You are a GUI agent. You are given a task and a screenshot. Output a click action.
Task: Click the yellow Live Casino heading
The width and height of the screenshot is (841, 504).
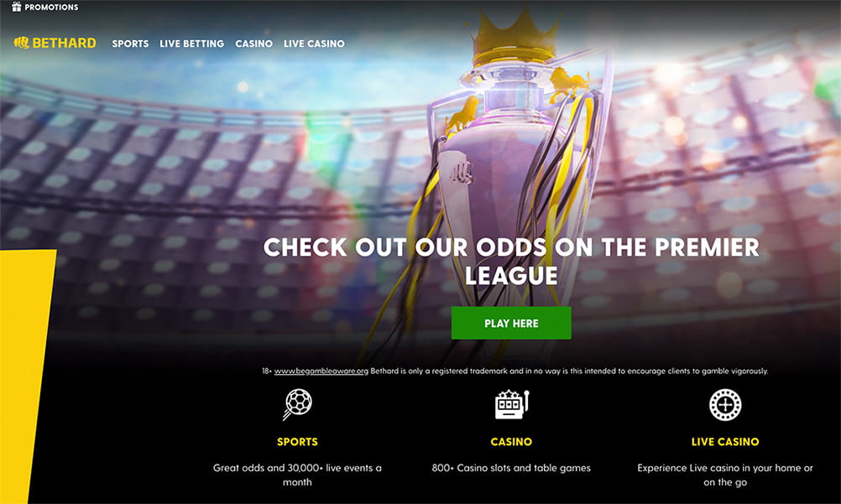pyautogui.click(x=725, y=442)
